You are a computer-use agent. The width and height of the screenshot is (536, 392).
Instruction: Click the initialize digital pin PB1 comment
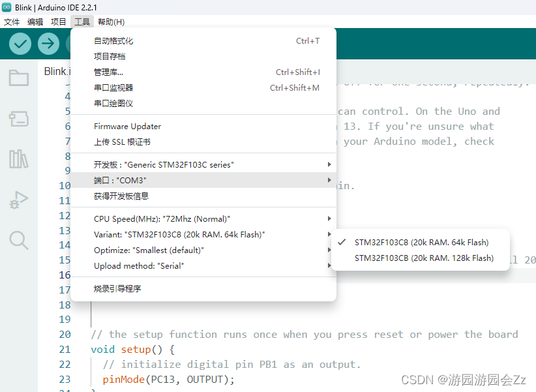coord(232,365)
